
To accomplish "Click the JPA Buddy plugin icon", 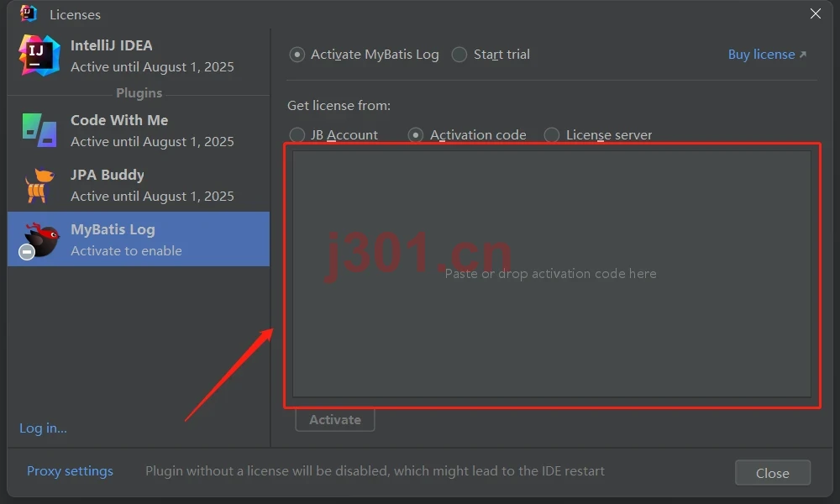I will coord(39,186).
